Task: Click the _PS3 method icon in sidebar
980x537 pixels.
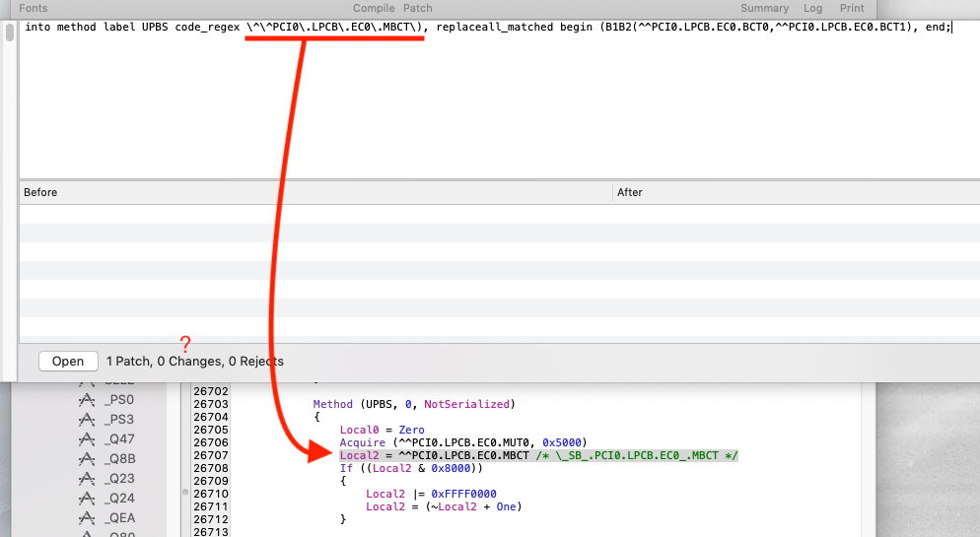Action: point(87,420)
